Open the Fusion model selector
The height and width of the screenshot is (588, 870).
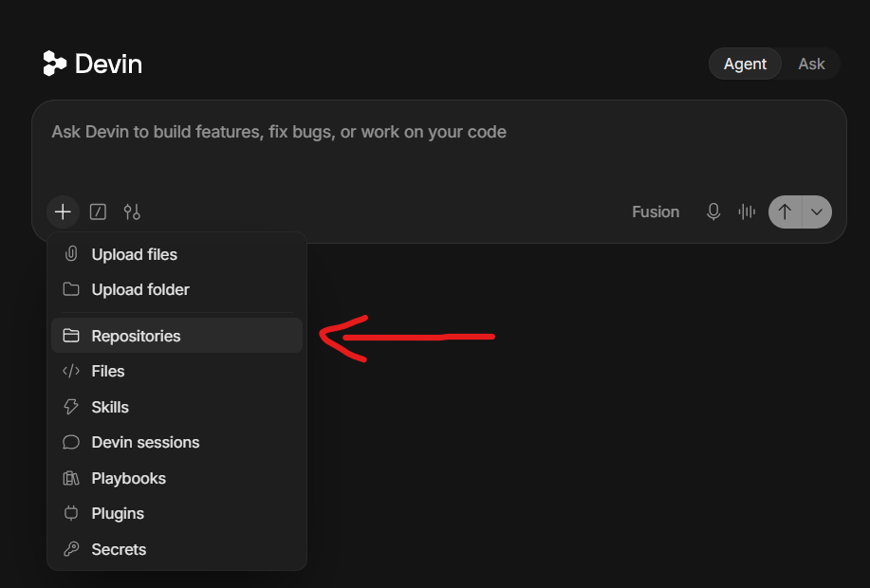coord(656,211)
